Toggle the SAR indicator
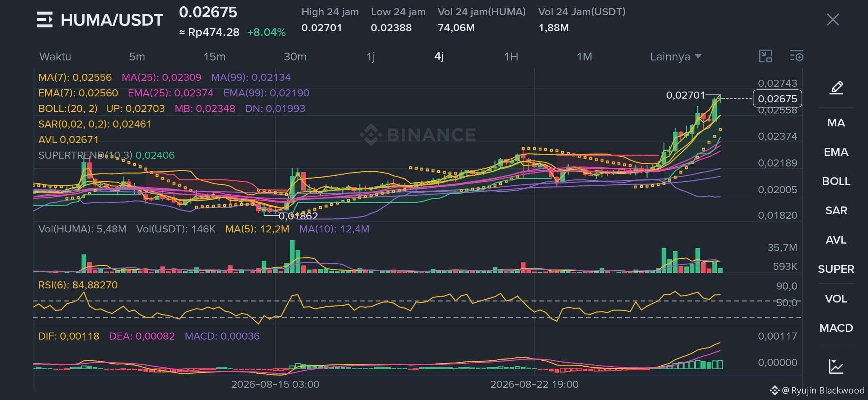 (x=836, y=211)
